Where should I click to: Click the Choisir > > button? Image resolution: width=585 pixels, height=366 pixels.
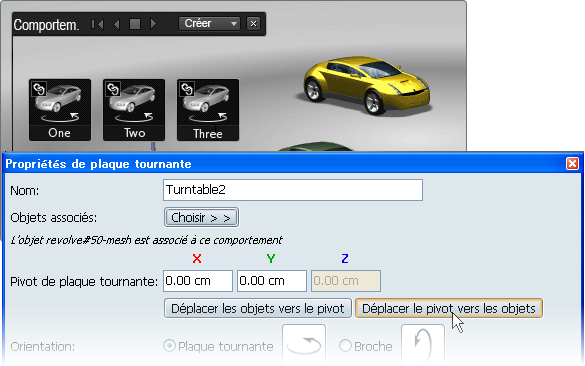[x=201, y=218]
